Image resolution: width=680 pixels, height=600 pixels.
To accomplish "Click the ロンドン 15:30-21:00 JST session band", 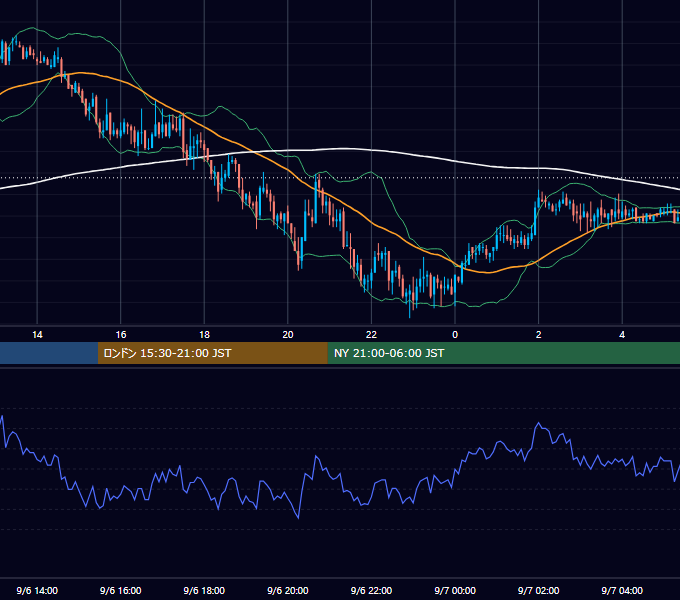I will (x=212, y=353).
